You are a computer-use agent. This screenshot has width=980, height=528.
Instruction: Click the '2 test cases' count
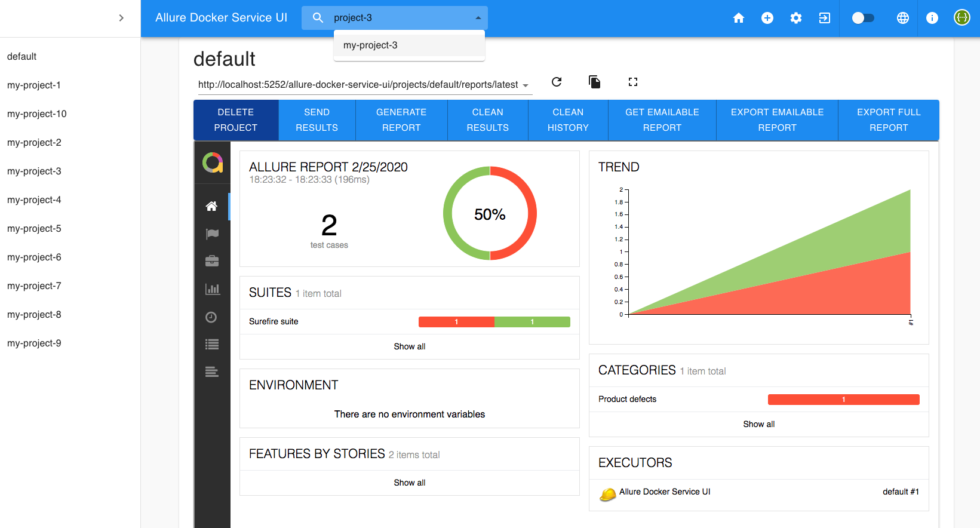tap(329, 231)
